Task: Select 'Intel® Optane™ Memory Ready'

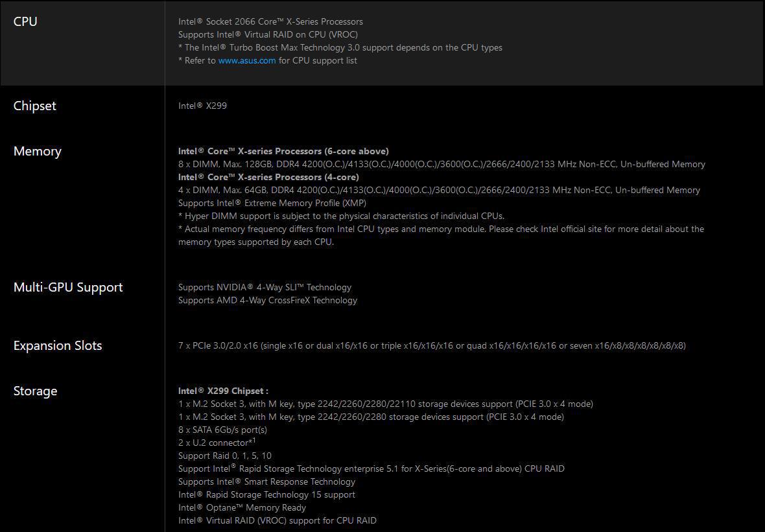Action: tap(242, 507)
